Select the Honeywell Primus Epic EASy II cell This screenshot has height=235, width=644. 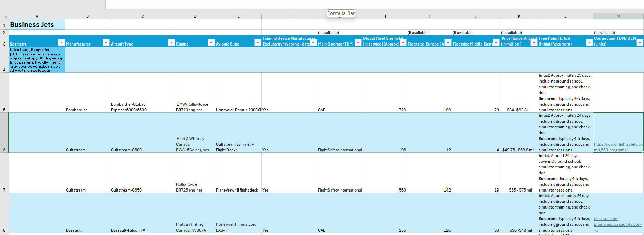pos(238,213)
